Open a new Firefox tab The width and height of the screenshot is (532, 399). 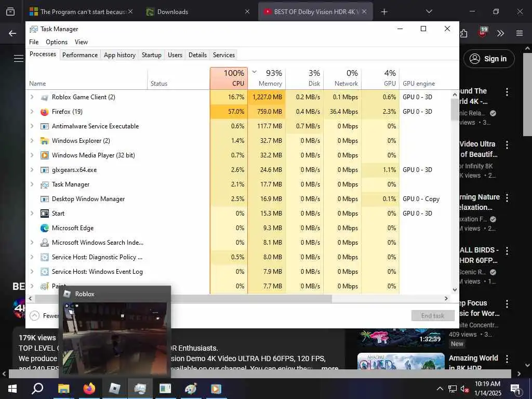(384, 12)
